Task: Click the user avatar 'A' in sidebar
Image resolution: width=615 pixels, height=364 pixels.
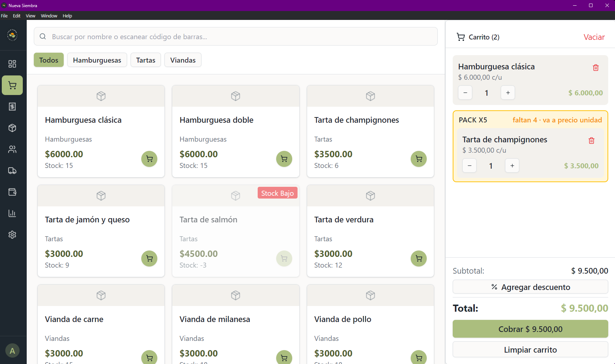Action: point(12,351)
